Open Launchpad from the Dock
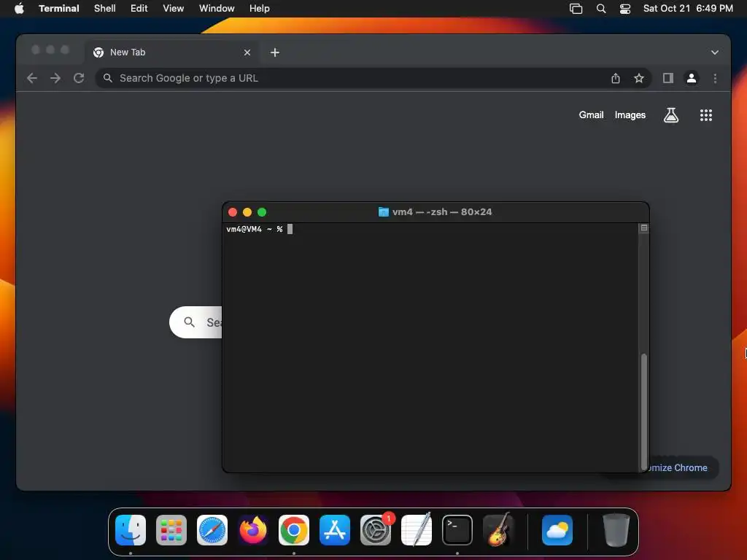This screenshot has height=560, width=747. pos(171,530)
